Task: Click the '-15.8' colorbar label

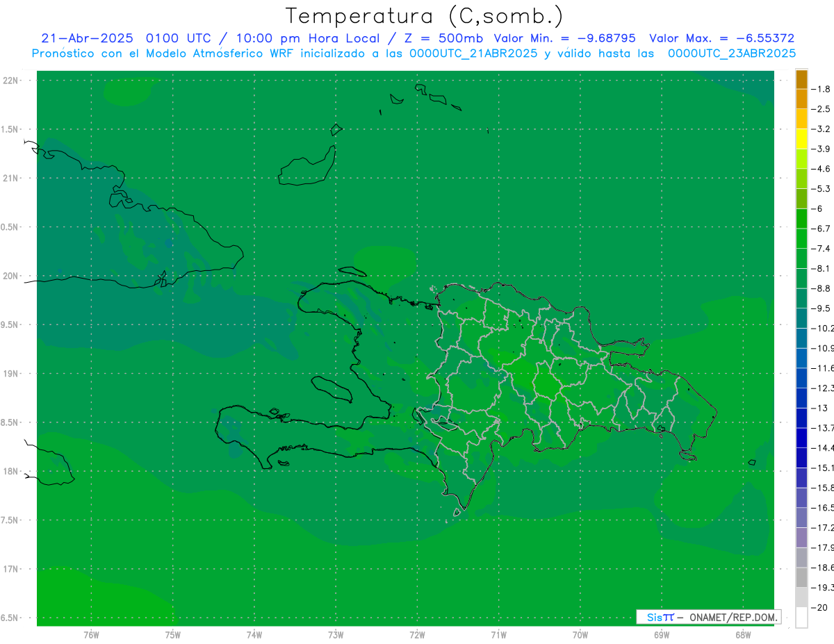Action: click(x=823, y=488)
